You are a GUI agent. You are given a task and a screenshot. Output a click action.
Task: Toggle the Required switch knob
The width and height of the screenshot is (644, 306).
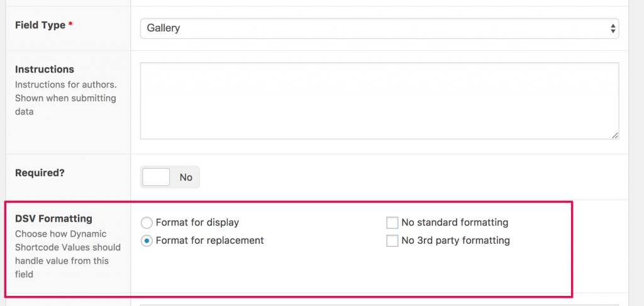click(x=156, y=178)
